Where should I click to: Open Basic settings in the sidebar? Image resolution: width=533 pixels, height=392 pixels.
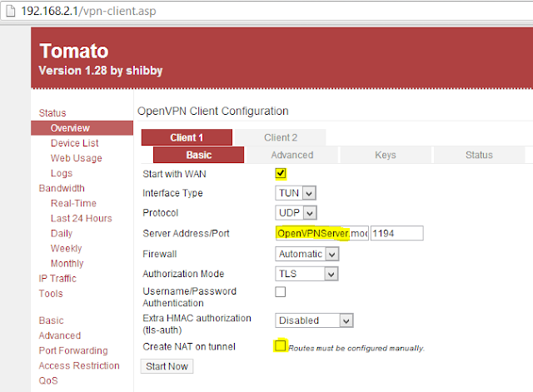51,320
